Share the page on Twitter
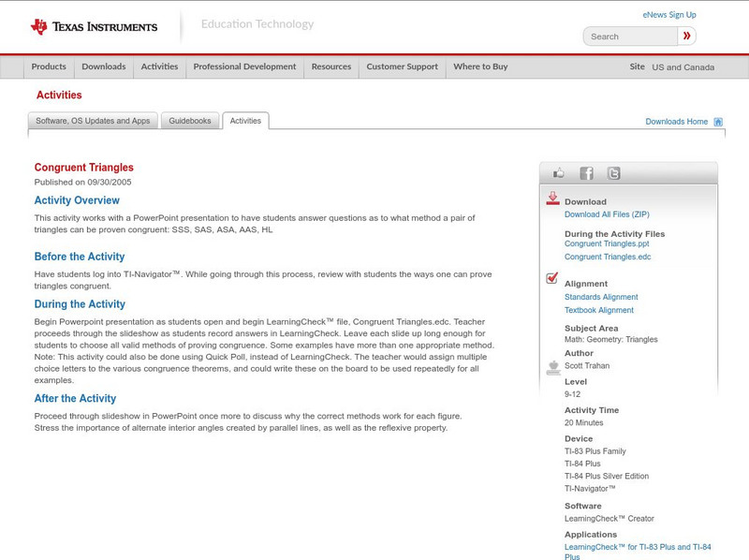Screen dimensions: 749x560 613,172
